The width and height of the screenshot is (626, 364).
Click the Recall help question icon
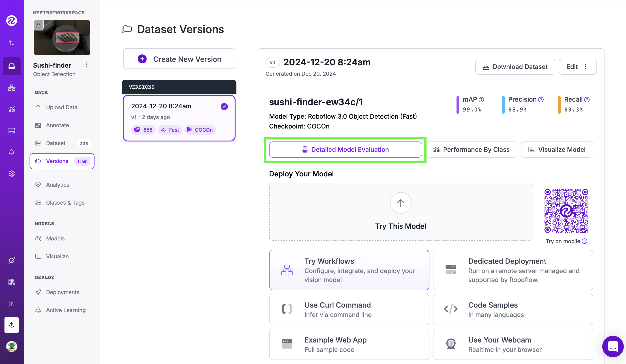587,100
